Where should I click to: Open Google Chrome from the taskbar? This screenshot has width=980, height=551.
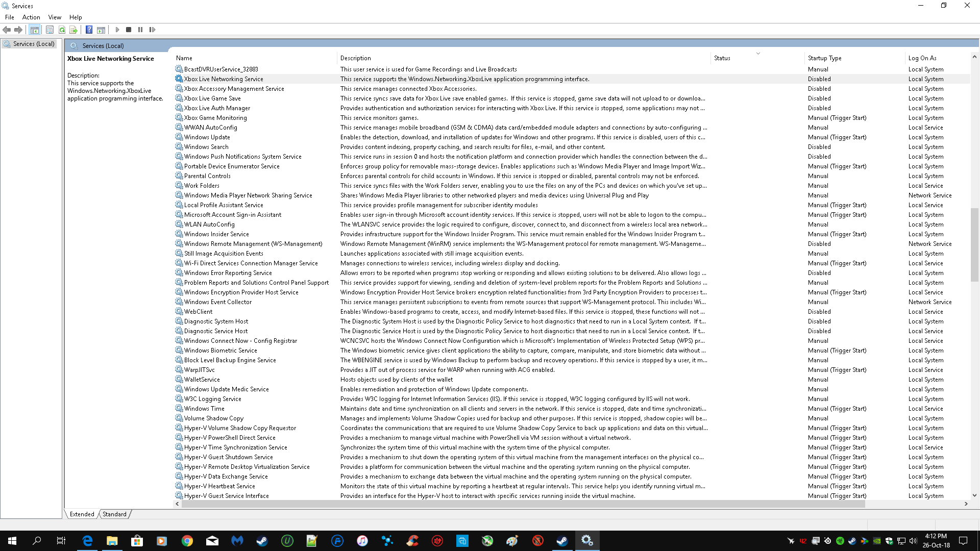point(187,541)
